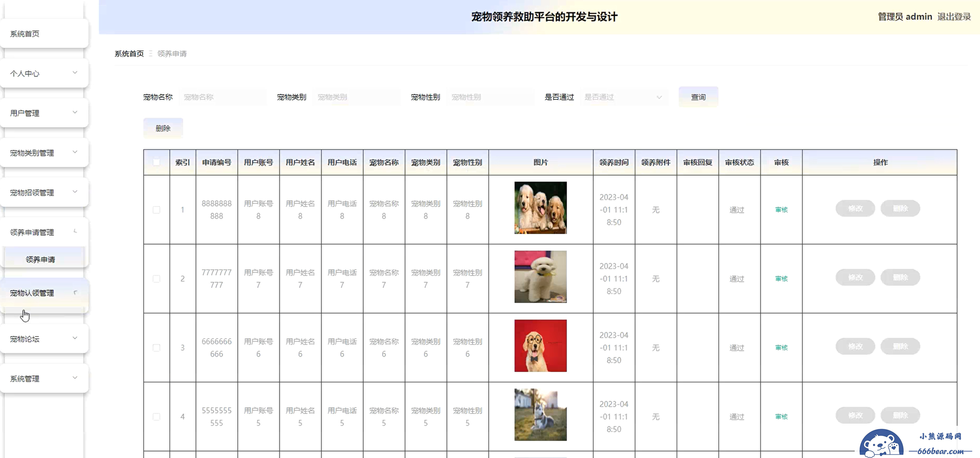Image resolution: width=980 pixels, height=458 pixels.
Task: Click the 用户账号6 table cell
Action: click(x=259, y=348)
